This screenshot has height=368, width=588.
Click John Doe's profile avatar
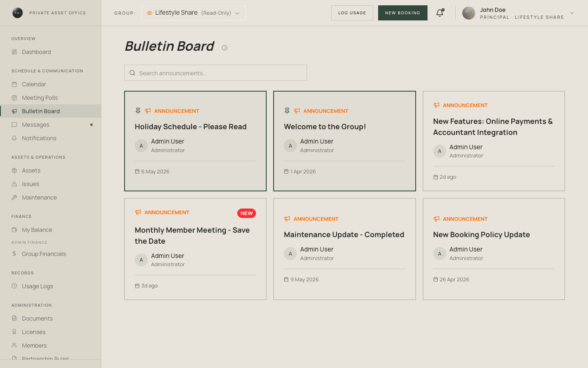[469, 13]
